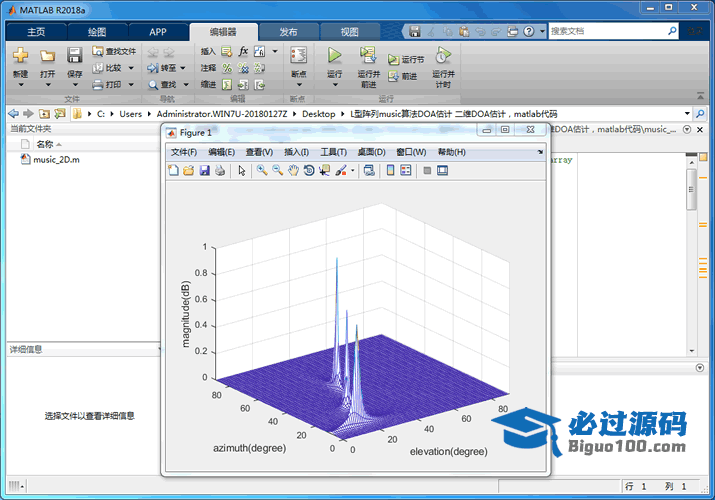
Task: Click Run Section (运行节) button
Action: (x=406, y=59)
